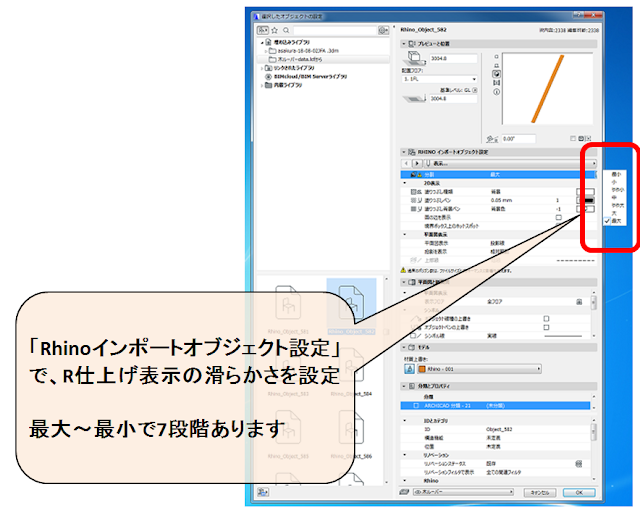
Task: Go to previous parameter page arrow
Action: [x=406, y=164]
